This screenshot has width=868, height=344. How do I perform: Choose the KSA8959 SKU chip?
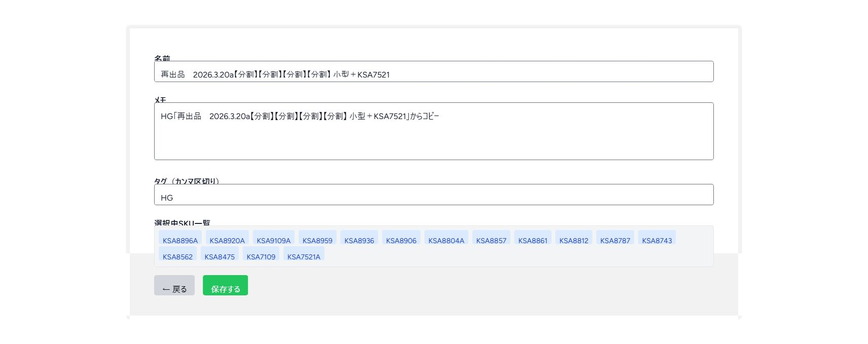click(317, 239)
